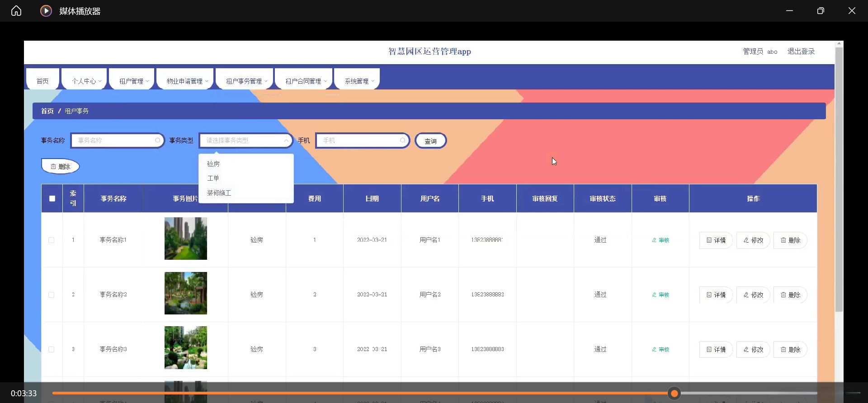Click 用户名2 cell
The width and height of the screenshot is (868, 403).
430,295
